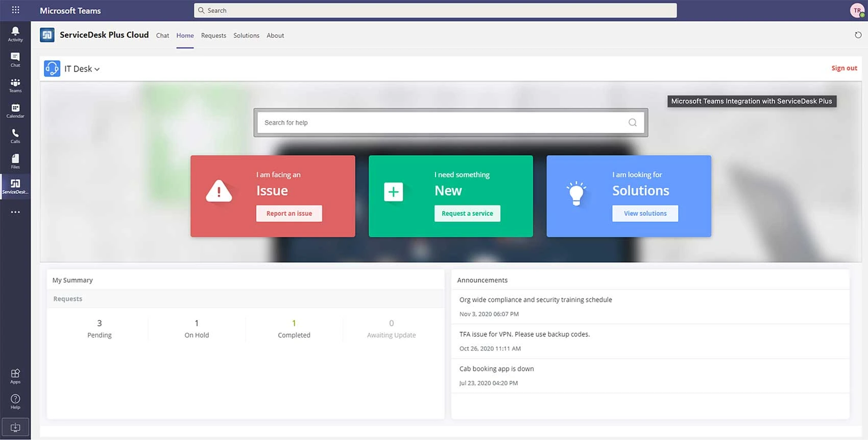Switch to the Chat tab

[162, 36]
